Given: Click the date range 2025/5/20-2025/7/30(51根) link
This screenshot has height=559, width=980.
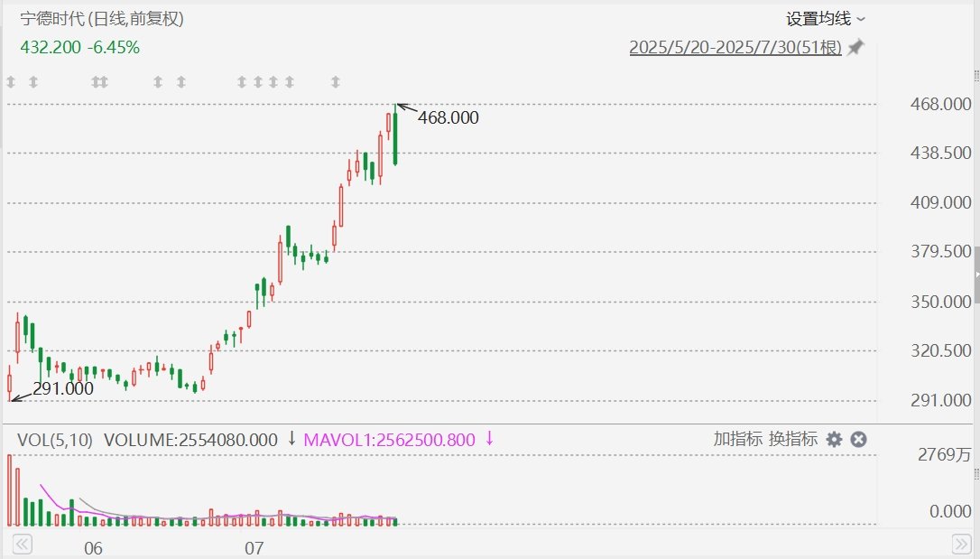Looking at the screenshot, I should click(x=735, y=48).
